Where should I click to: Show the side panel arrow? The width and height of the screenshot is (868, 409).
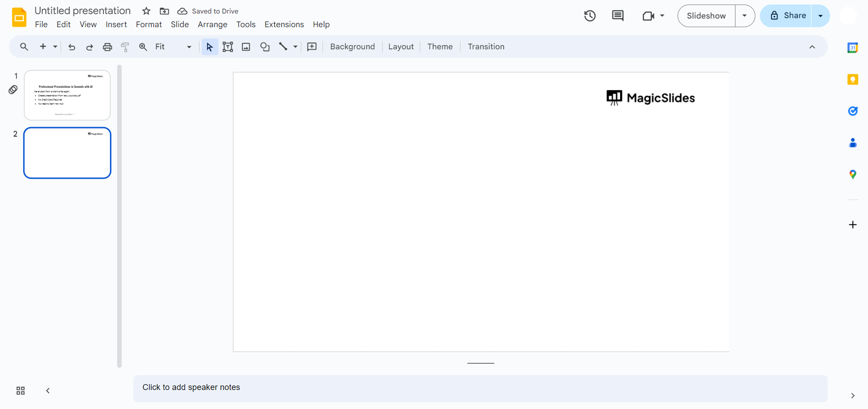point(853,396)
